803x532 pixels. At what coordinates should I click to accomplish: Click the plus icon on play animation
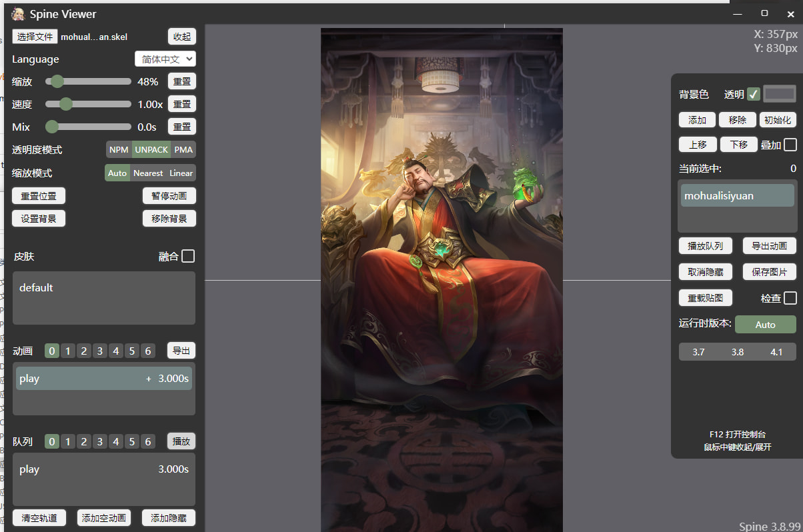tap(149, 379)
